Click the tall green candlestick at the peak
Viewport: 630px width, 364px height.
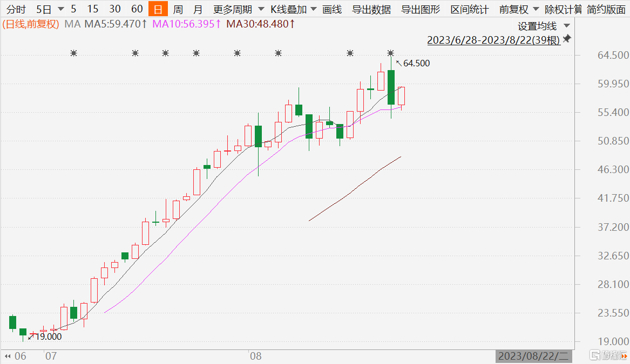point(391,87)
